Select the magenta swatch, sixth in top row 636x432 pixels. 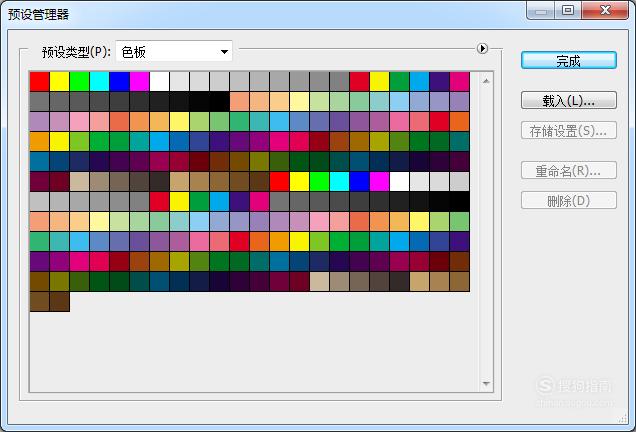click(x=140, y=82)
